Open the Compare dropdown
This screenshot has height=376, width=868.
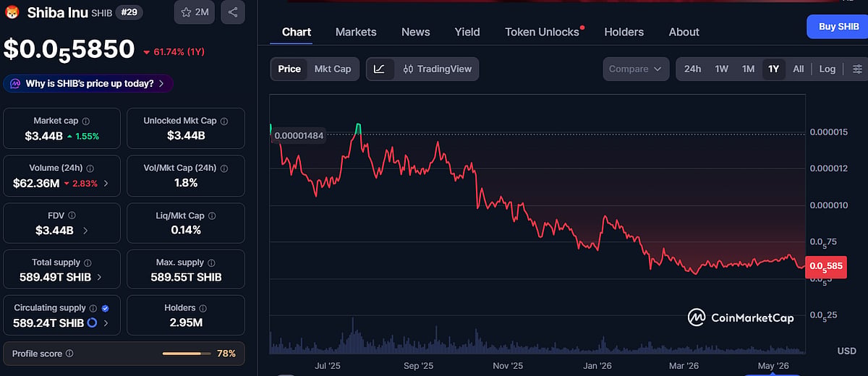(636, 69)
